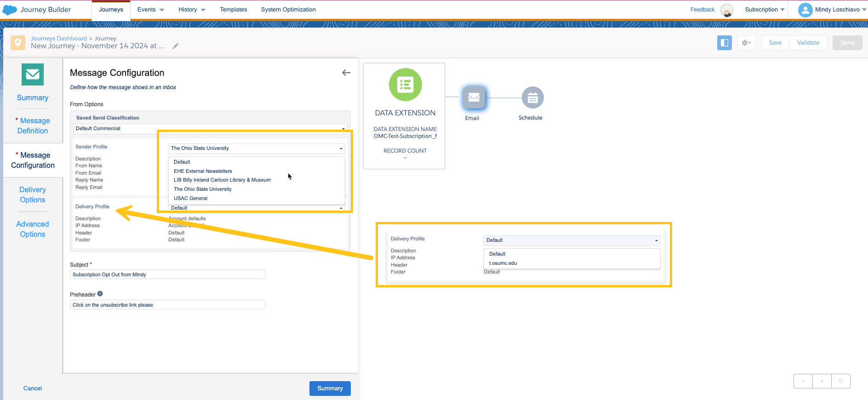Viewport: 868px width, 400px height.
Task: Click the OMC-Test-Subscription_f data extension name
Action: pyautogui.click(x=405, y=136)
